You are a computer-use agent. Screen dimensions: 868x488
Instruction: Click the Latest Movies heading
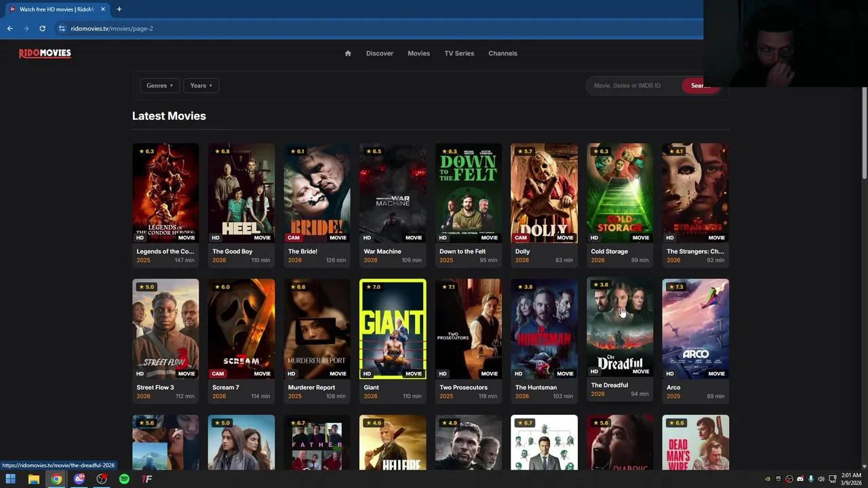169,116
